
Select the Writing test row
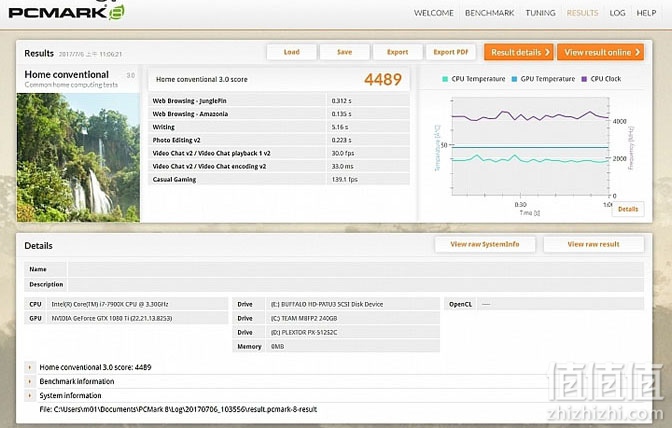click(279, 127)
